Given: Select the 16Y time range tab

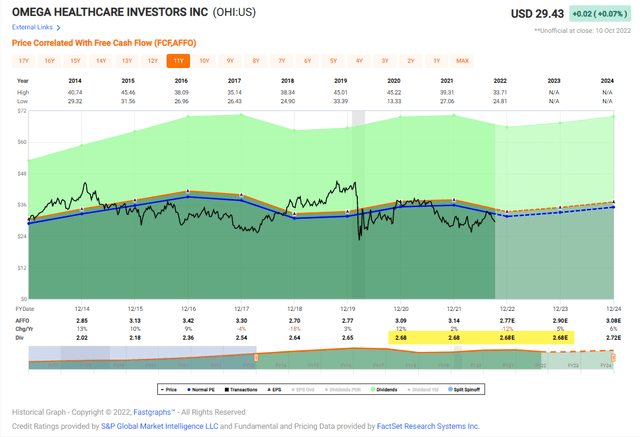Looking at the screenshot, I should pos(49,61).
